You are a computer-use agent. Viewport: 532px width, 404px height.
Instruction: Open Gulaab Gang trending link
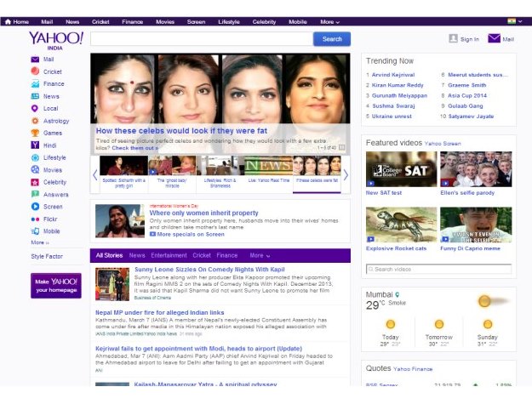click(465, 106)
